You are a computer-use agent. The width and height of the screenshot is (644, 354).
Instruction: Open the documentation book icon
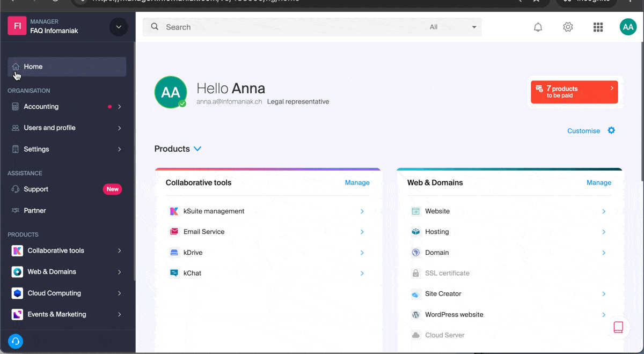(x=618, y=327)
